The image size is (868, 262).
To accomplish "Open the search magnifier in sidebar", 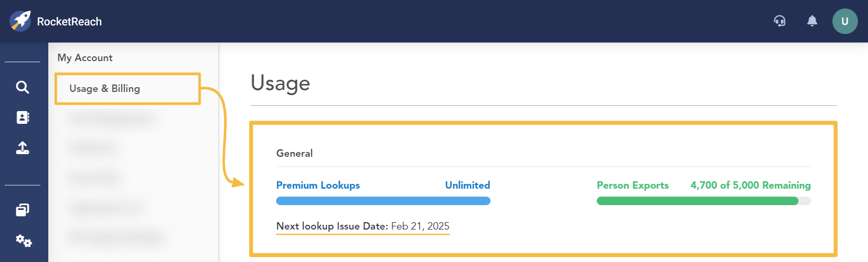I will point(22,87).
